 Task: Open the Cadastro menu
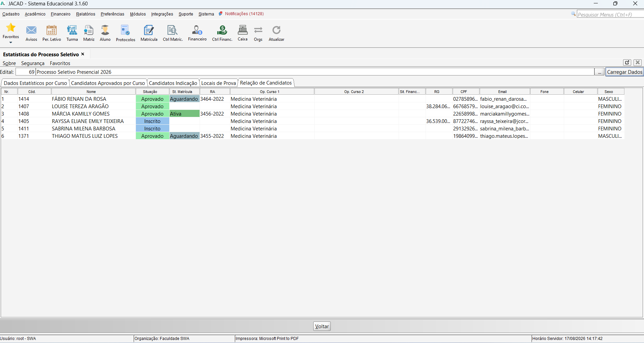11,14
